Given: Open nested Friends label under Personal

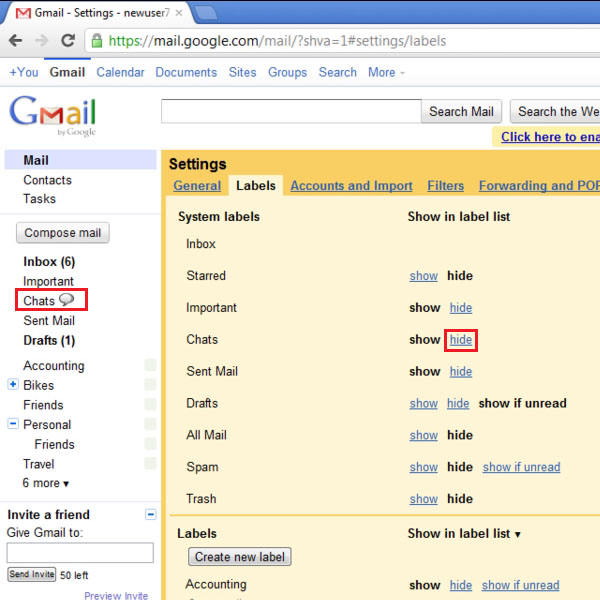Looking at the screenshot, I should click(x=54, y=444).
